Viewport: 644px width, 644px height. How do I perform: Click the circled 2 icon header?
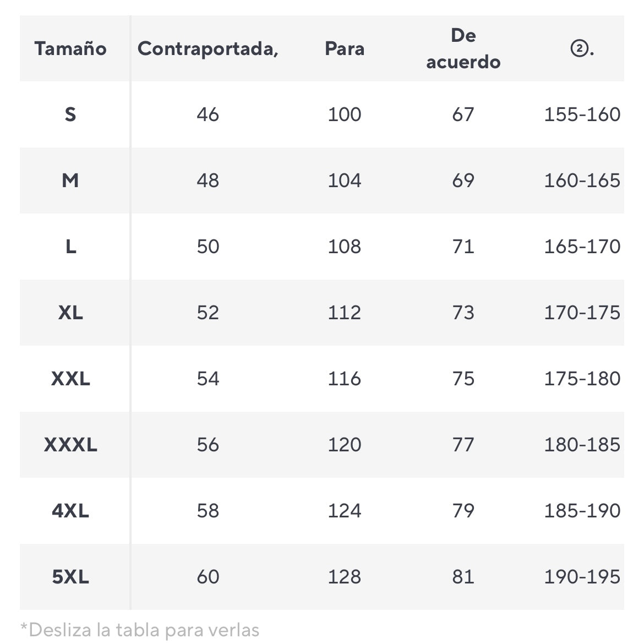(582, 49)
